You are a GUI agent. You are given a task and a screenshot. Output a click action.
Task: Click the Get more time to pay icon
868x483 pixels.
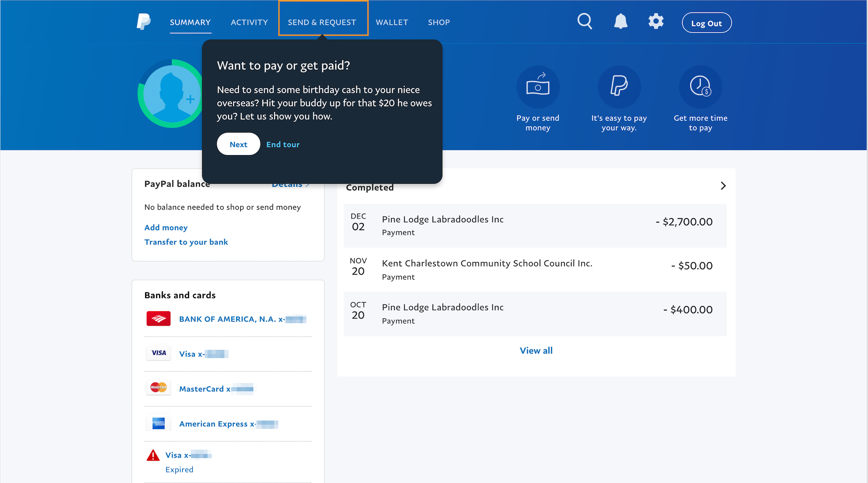click(701, 87)
